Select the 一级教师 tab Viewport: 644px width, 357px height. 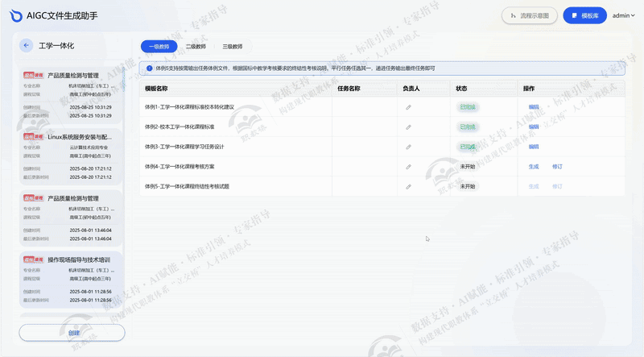click(159, 47)
